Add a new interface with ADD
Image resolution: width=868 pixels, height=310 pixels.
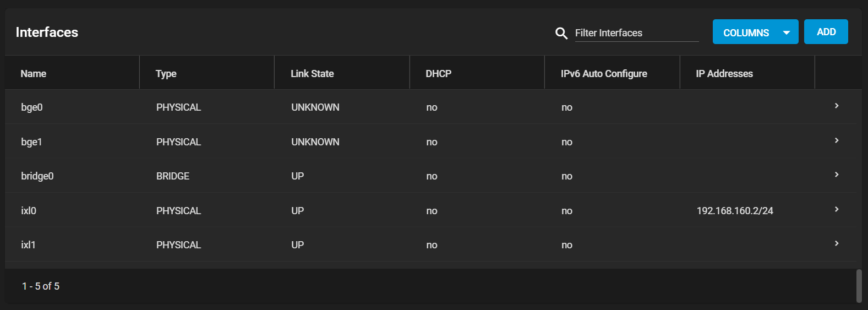pos(826,32)
